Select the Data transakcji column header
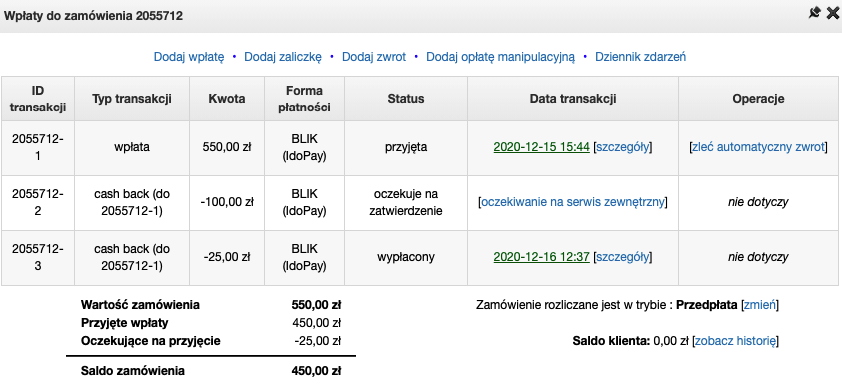This screenshot has height=387, width=842. 573,99
